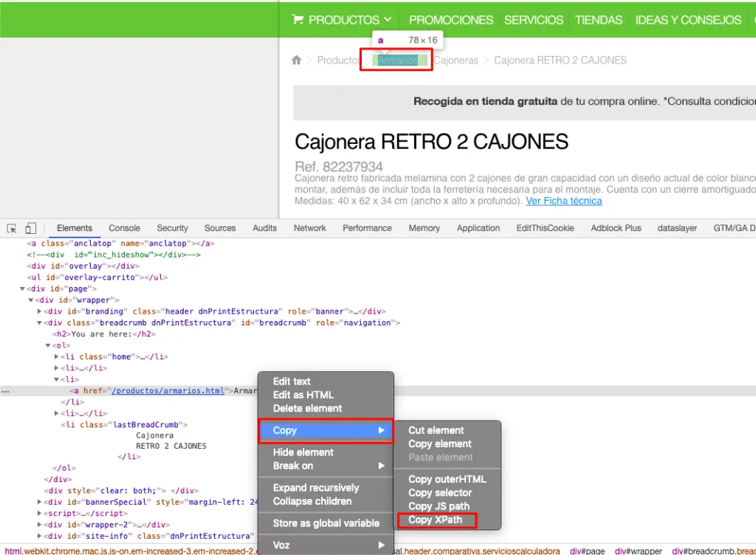This screenshot has height=555, width=756.
Task: Open the Voz submenu
Action: (x=326, y=545)
